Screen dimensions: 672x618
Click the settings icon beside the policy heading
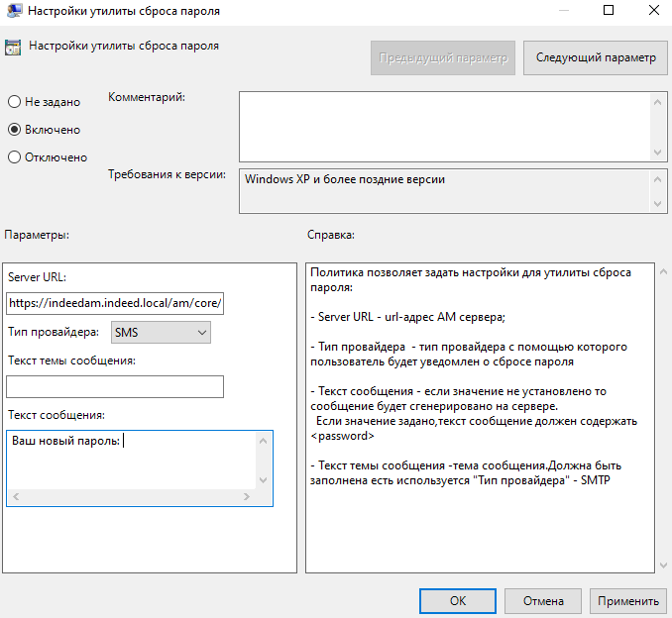14,47
